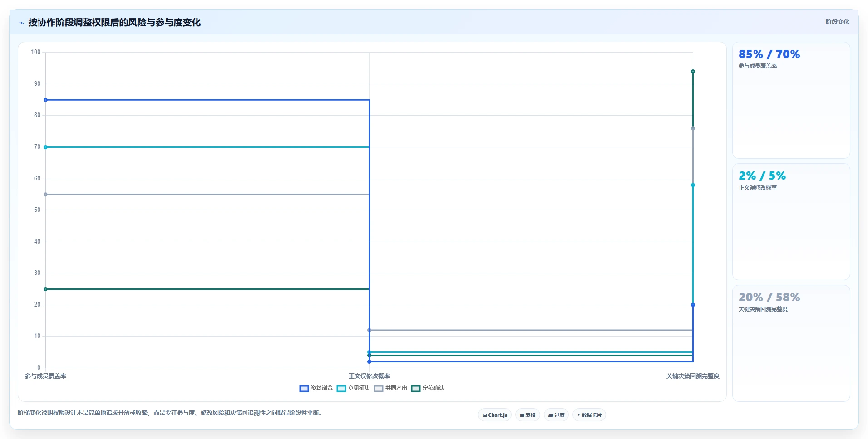This screenshot has height=439, width=868.
Task: Click the chart icon beside the panel title
Action: click(21, 23)
